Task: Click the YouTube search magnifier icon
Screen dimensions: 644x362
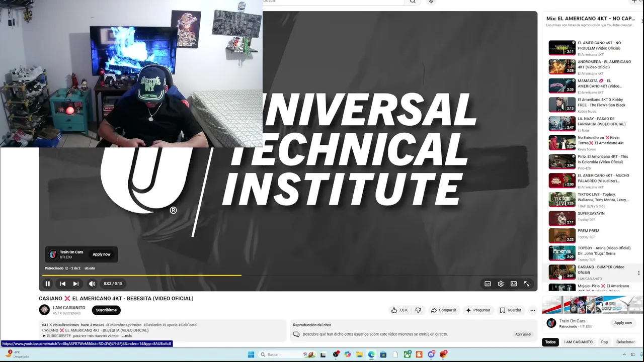Action: [413, 2]
